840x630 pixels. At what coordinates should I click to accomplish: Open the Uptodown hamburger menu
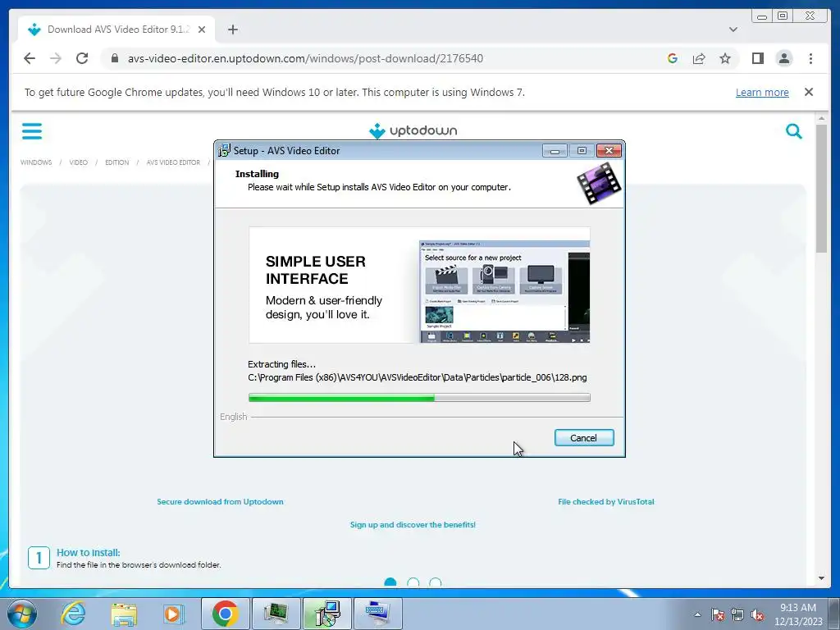tap(32, 131)
